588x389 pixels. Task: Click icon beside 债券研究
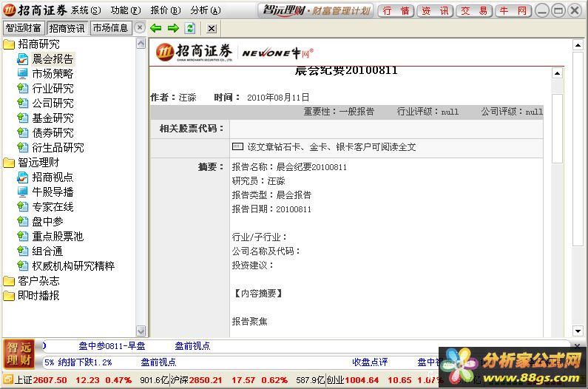(22, 132)
